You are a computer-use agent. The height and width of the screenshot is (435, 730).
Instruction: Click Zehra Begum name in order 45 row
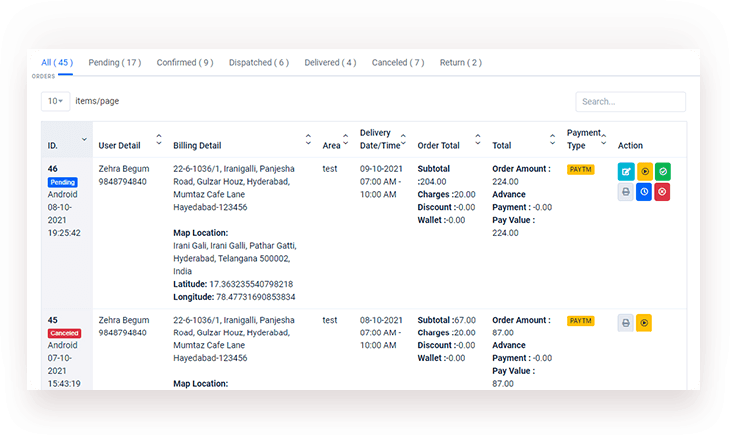(x=124, y=320)
